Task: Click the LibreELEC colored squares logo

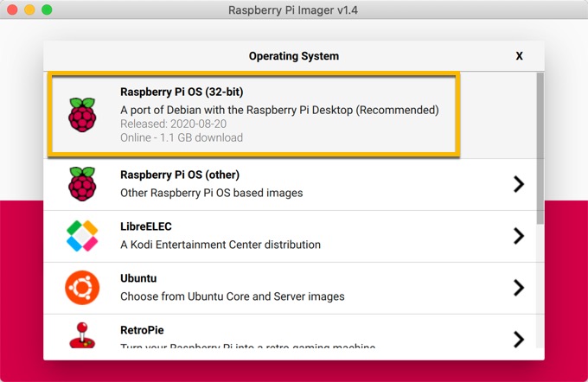Action: [82, 236]
